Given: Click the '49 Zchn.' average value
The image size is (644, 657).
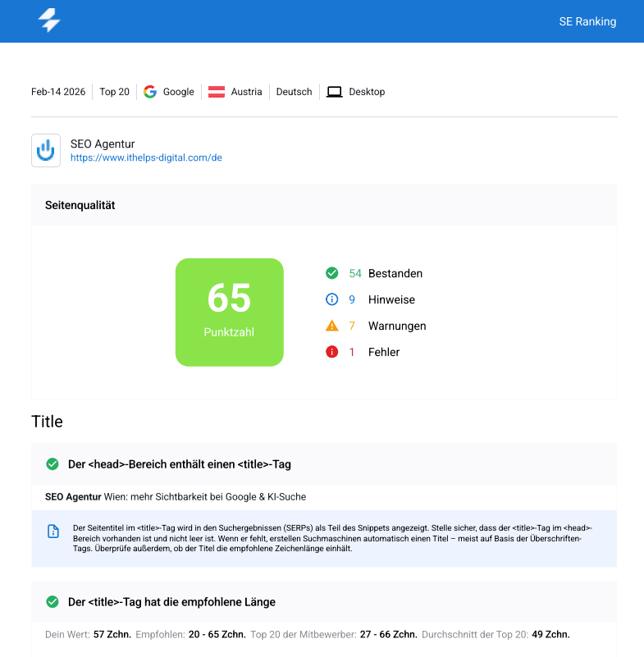Looking at the screenshot, I should (x=550, y=634).
